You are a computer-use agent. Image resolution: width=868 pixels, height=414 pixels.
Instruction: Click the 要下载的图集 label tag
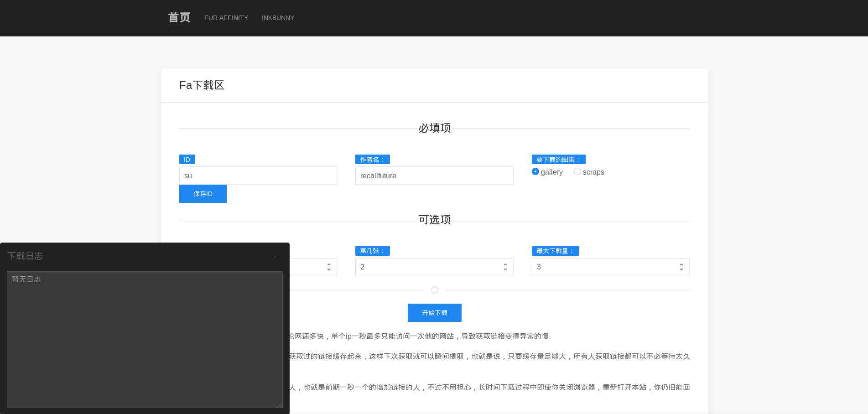(559, 160)
